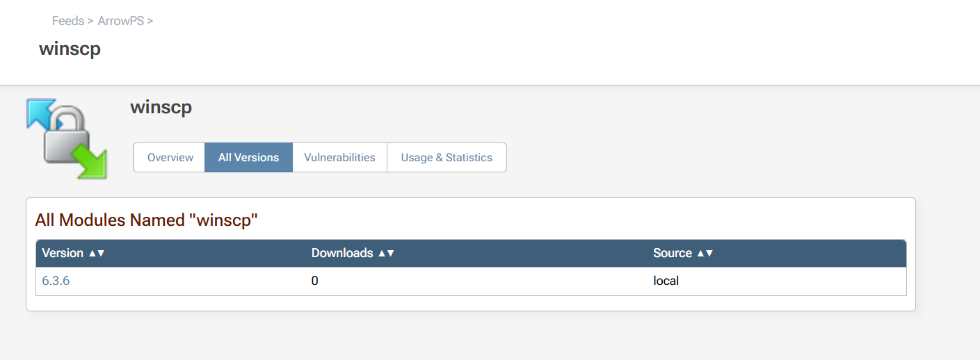View the Usage & Statistics tab
The height and width of the screenshot is (360, 980).
pyautogui.click(x=447, y=158)
